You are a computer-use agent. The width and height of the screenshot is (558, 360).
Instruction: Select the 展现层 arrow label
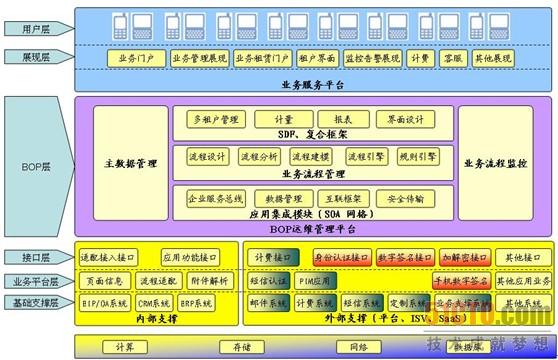click(39, 57)
